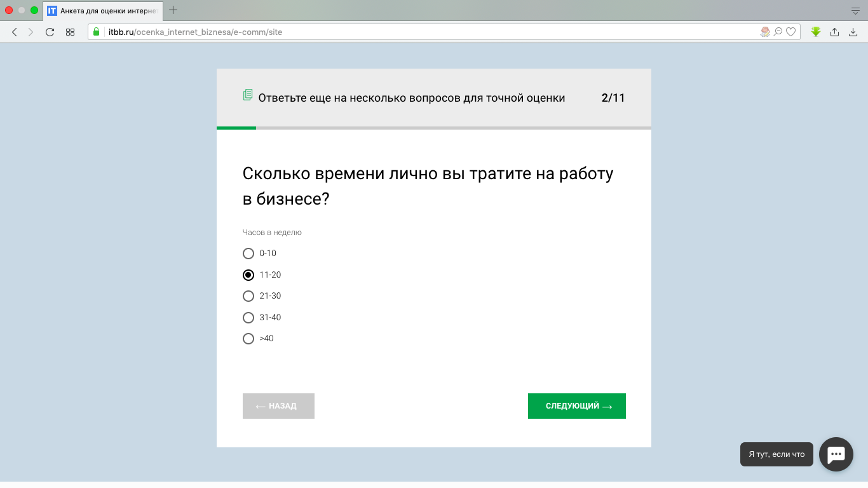Screen dimensions: 868x488
Task: Open the speed dial grid icon
Action: click(71, 32)
